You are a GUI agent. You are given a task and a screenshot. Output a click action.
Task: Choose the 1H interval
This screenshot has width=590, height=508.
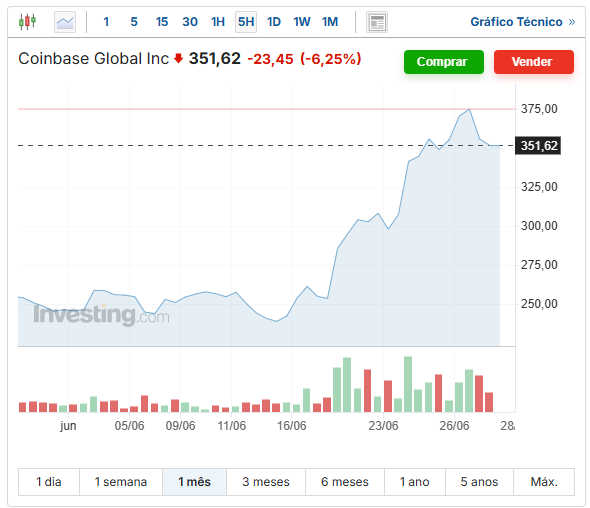point(218,22)
